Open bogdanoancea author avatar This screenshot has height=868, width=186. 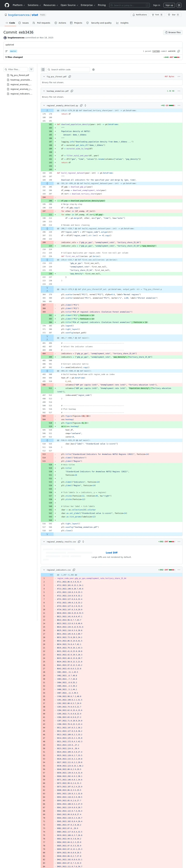coord(5,38)
